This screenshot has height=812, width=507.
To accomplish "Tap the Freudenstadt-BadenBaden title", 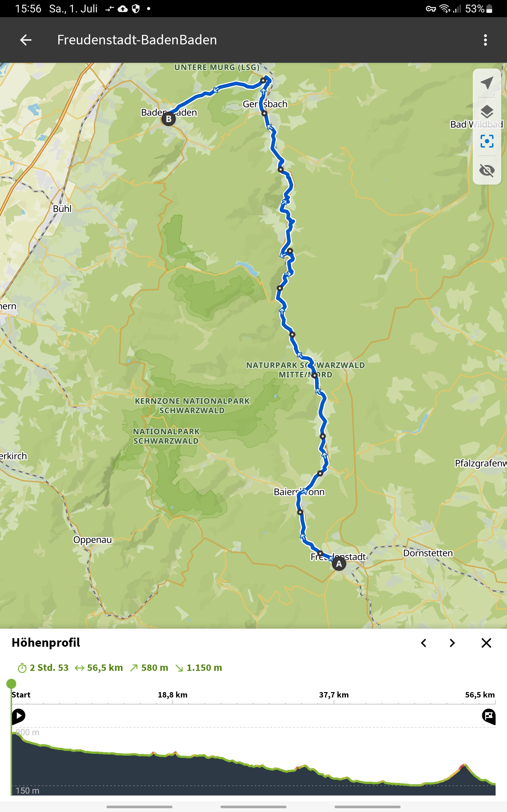I will click(x=137, y=40).
